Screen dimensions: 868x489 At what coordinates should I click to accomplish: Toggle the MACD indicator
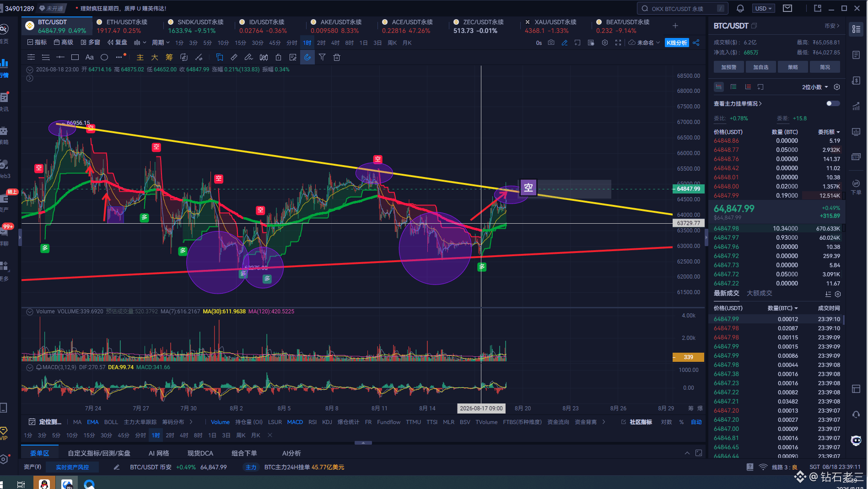point(295,422)
